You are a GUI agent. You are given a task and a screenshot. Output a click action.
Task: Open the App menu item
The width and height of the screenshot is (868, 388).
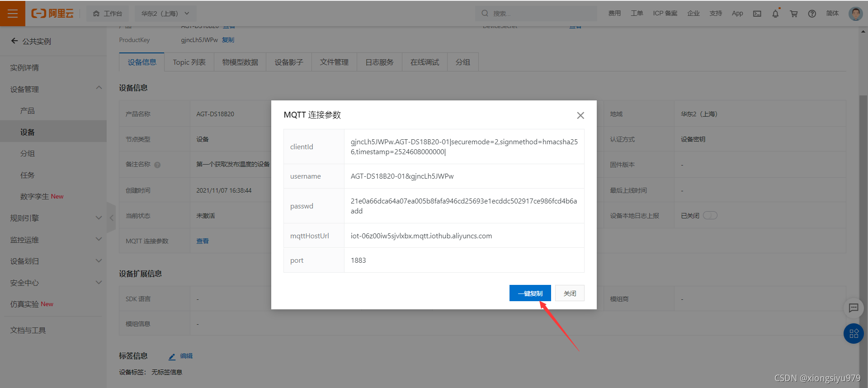click(737, 14)
